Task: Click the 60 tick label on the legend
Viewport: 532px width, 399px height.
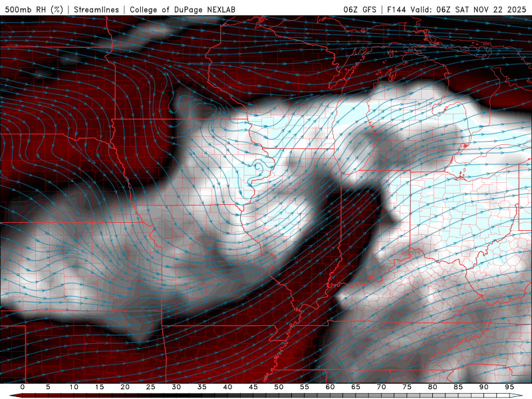Action: (x=330, y=387)
